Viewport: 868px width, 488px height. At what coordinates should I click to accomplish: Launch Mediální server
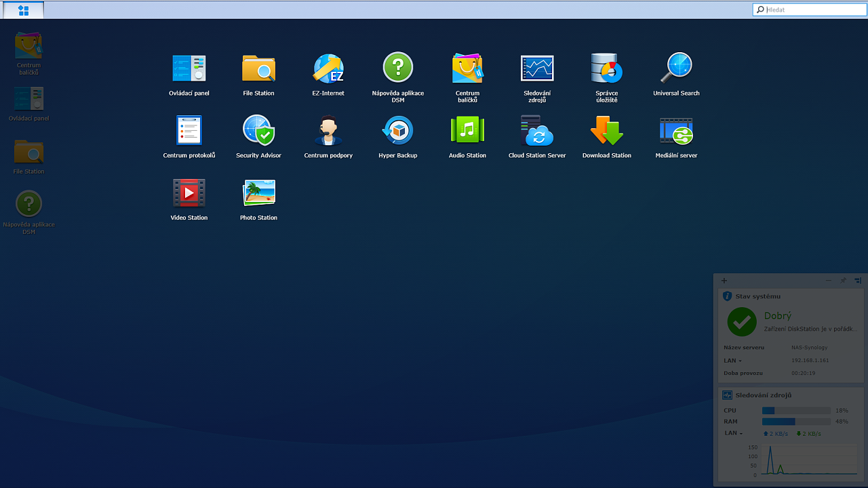[x=676, y=130]
